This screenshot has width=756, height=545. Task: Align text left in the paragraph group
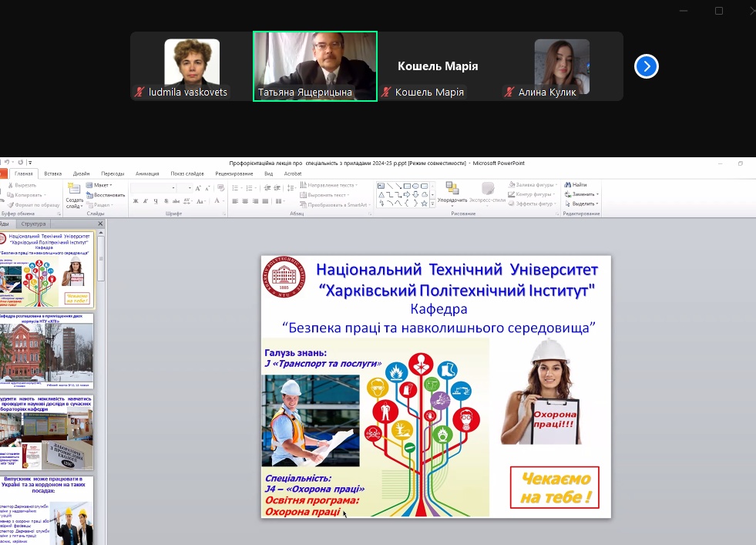(235, 201)
